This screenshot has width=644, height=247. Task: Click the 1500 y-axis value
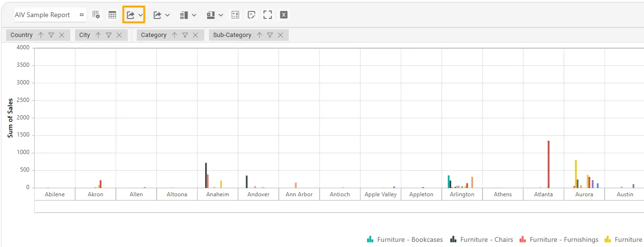tap(23, 135)
